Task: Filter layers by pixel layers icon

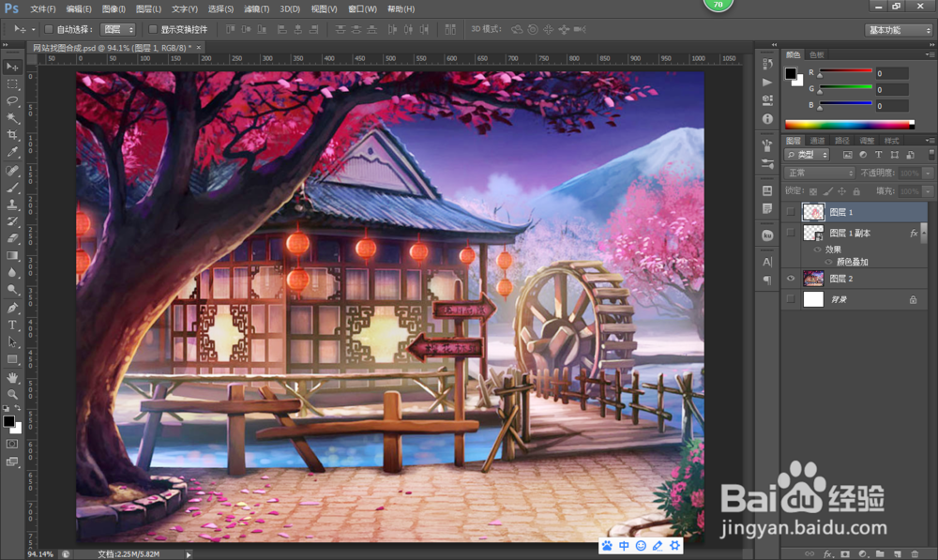Action: [x=847, y=155]
